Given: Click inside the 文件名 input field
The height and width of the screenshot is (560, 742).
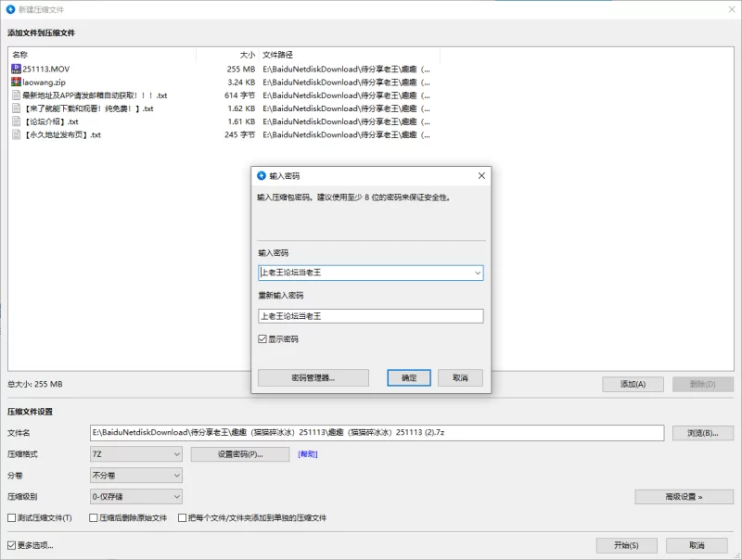Looking at the screenshot, I should pyautogui.click(x=371, y=433).
